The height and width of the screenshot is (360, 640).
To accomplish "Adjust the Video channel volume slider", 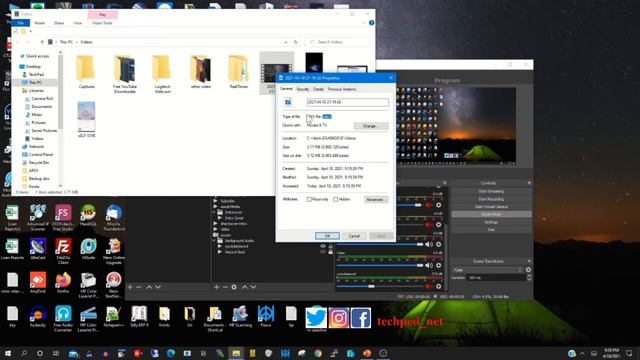I will [380, 265].
